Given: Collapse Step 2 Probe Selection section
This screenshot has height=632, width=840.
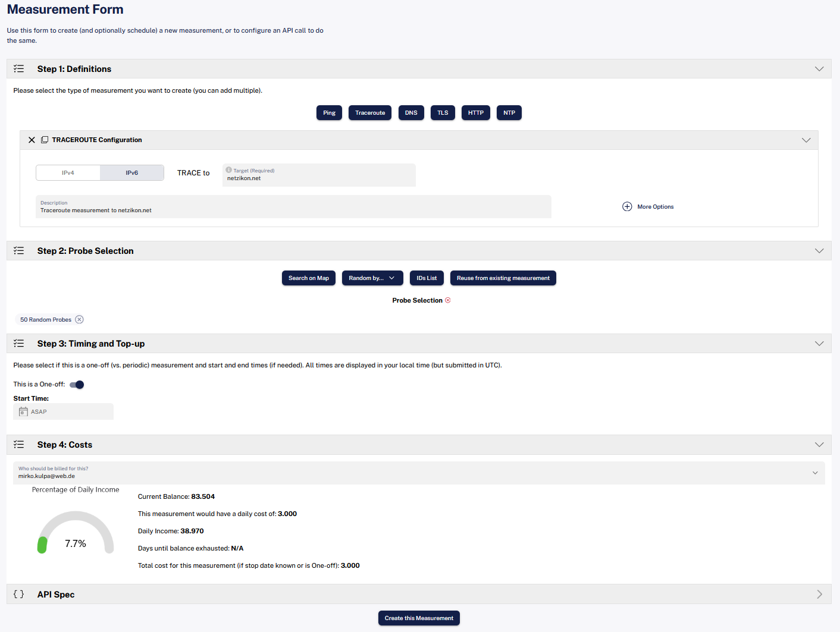Looking at the screenshot, I should [x=819, y=251].
